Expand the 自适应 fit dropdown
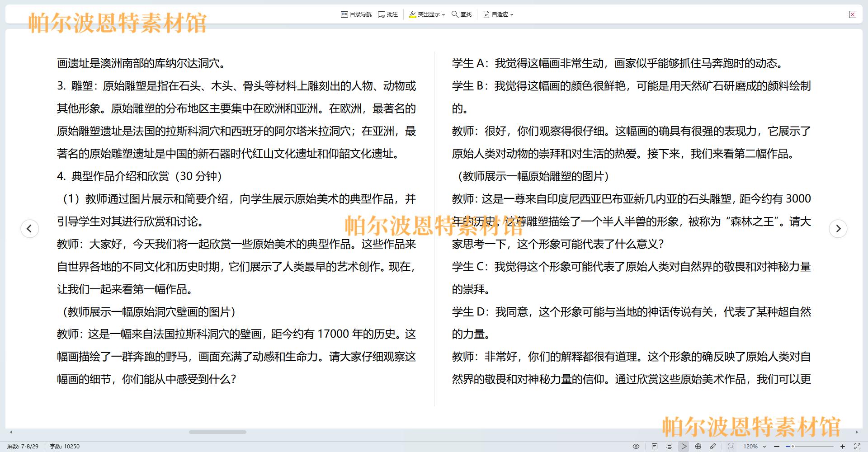 (498, 14)
